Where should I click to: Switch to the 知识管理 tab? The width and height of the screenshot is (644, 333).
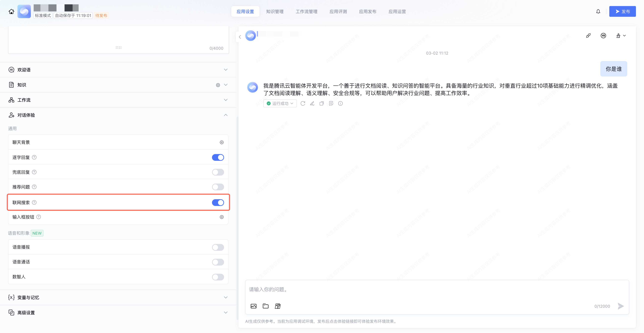275,12
